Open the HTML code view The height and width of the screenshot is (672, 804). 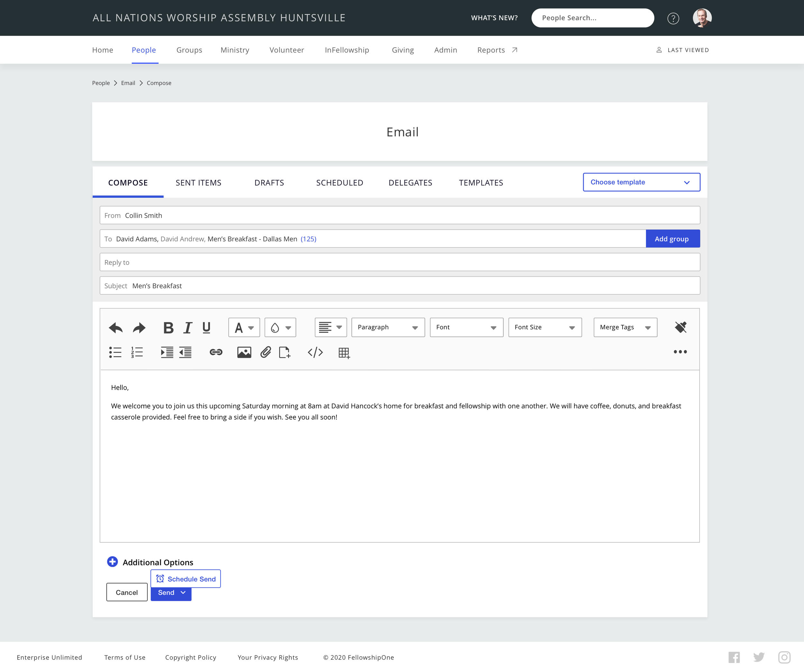[x=315, y=353]
